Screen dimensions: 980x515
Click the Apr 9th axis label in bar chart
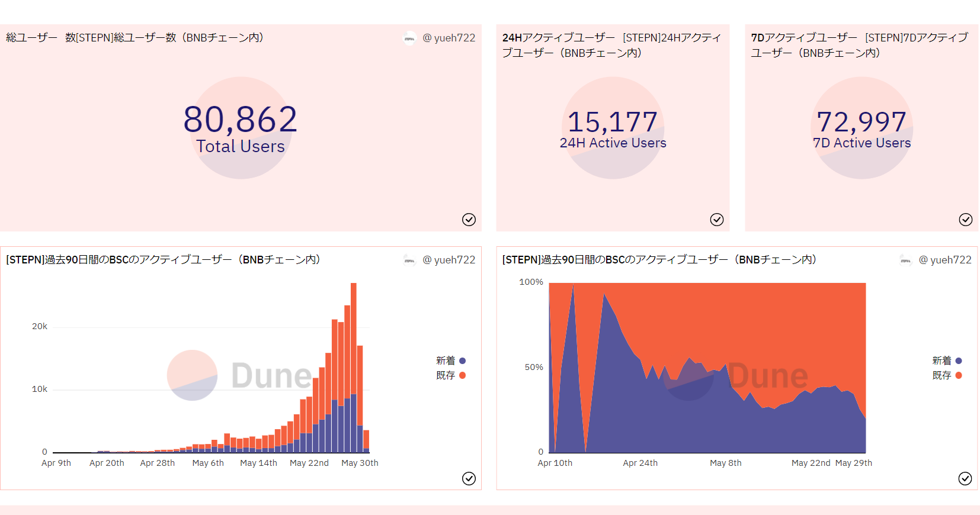pyautogui.click(x=56, y=463)
